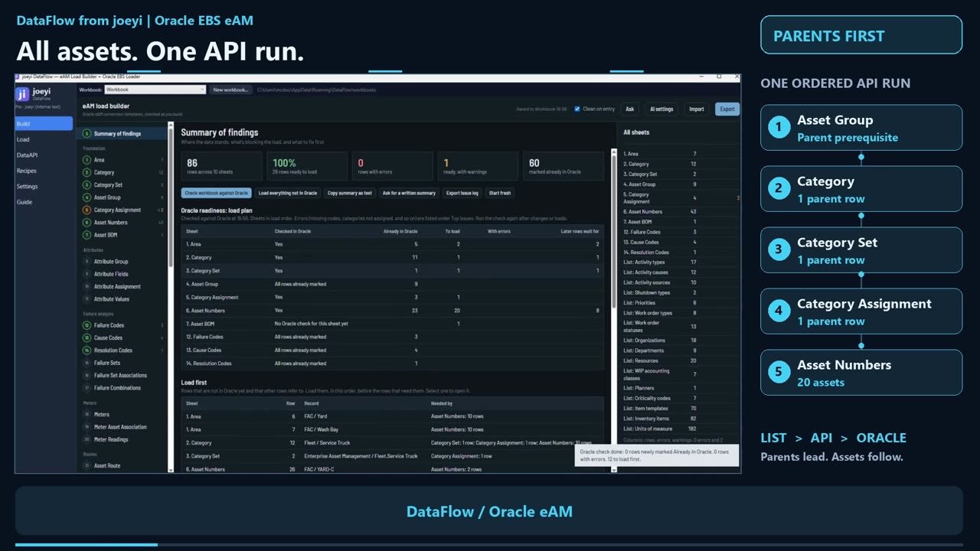This screenshot has width=980, height=551.
Task: Click the Import button
Action: point(697,109)
